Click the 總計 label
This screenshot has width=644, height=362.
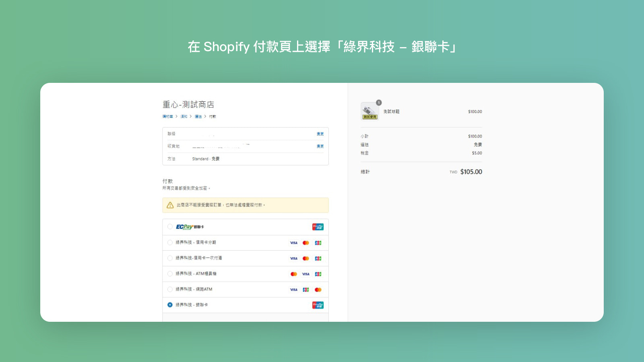coord(365,172)
